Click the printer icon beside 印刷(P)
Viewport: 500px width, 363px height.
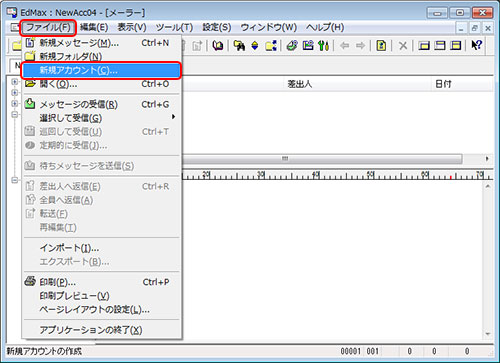point(30,282)
